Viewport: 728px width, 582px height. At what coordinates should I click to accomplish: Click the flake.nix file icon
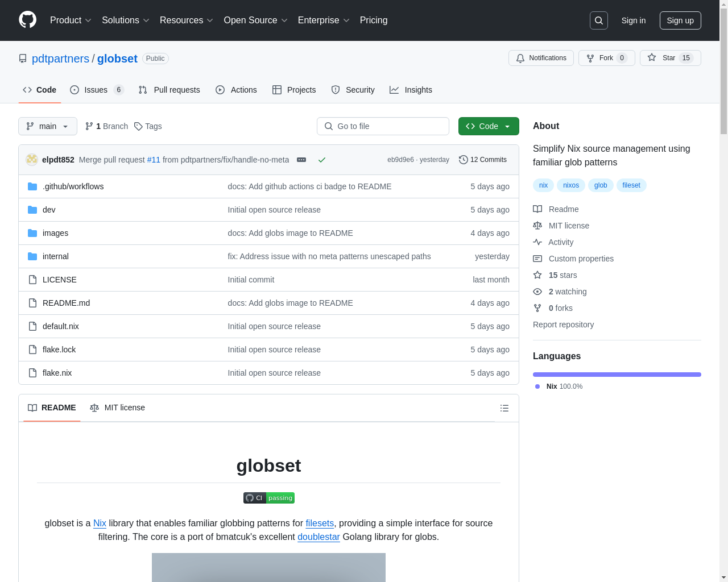[x=32, y=373]
